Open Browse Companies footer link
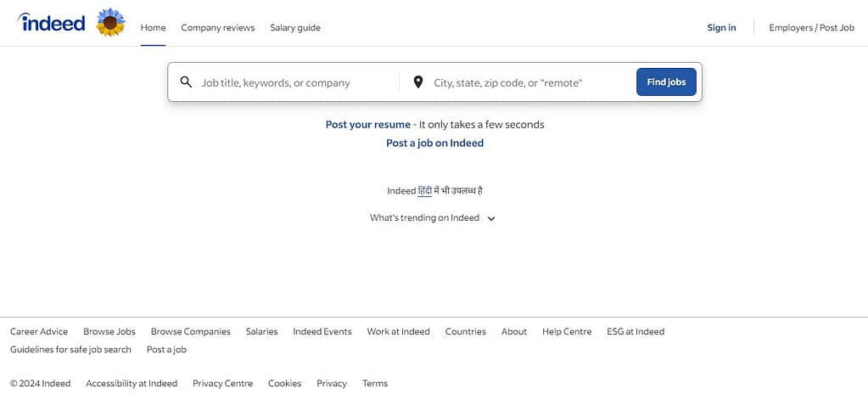 pyautogui.click(x=190, y=331)
